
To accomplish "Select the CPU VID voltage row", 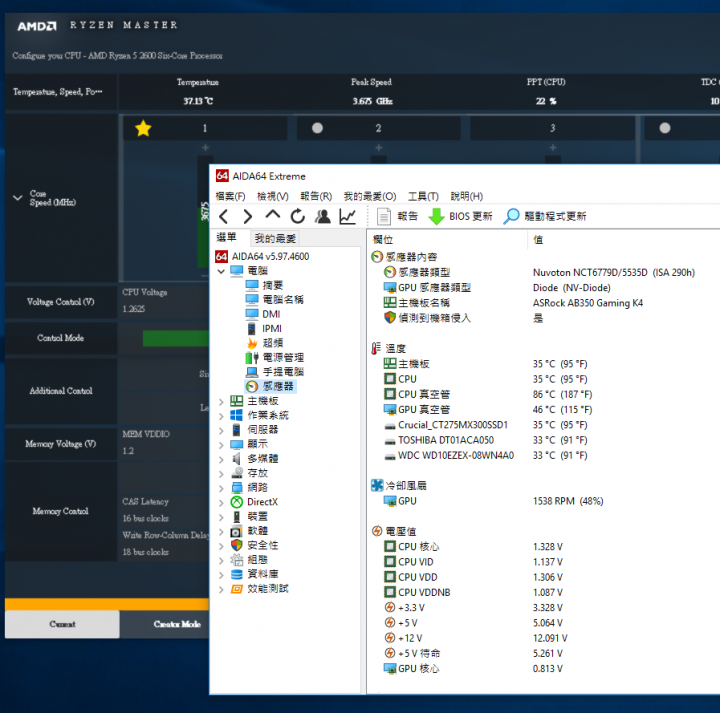I will click(x=473, y=562).
